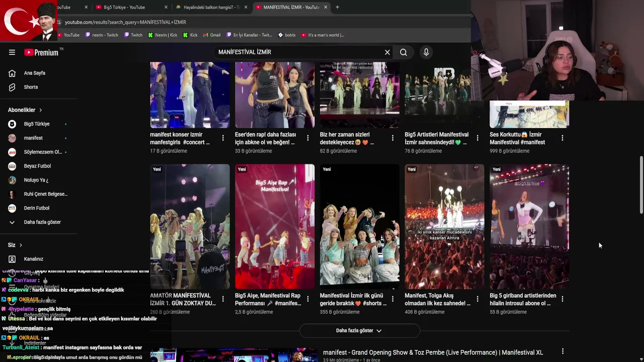Open options for 'manifest konser izmir' short
Screen dimensions: 644x362
click(223, 138)
